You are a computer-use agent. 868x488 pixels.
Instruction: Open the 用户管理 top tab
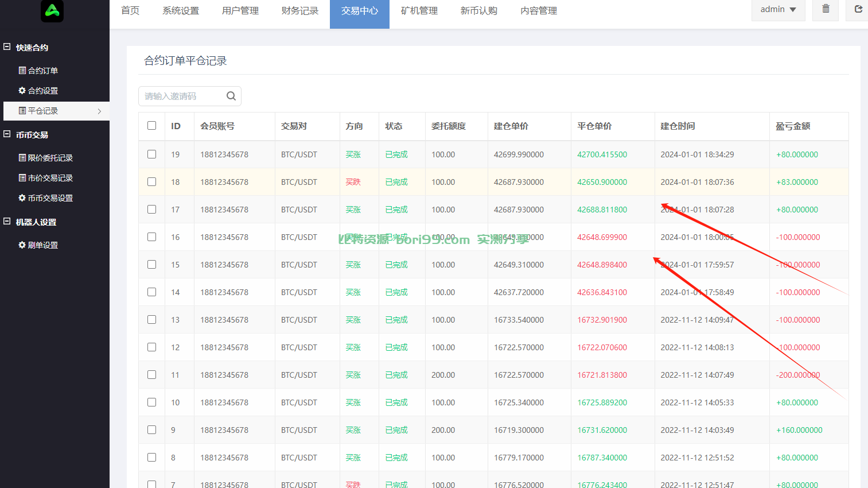[240, 11]
